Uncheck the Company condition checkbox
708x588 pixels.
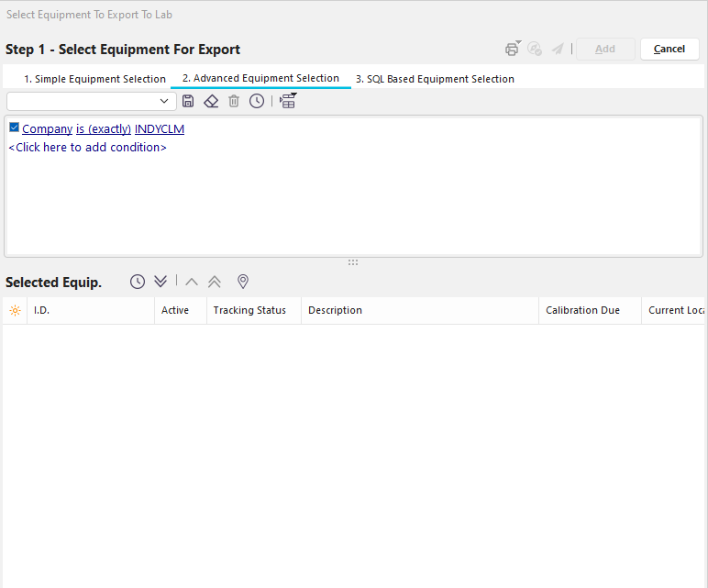click(14, 128)
